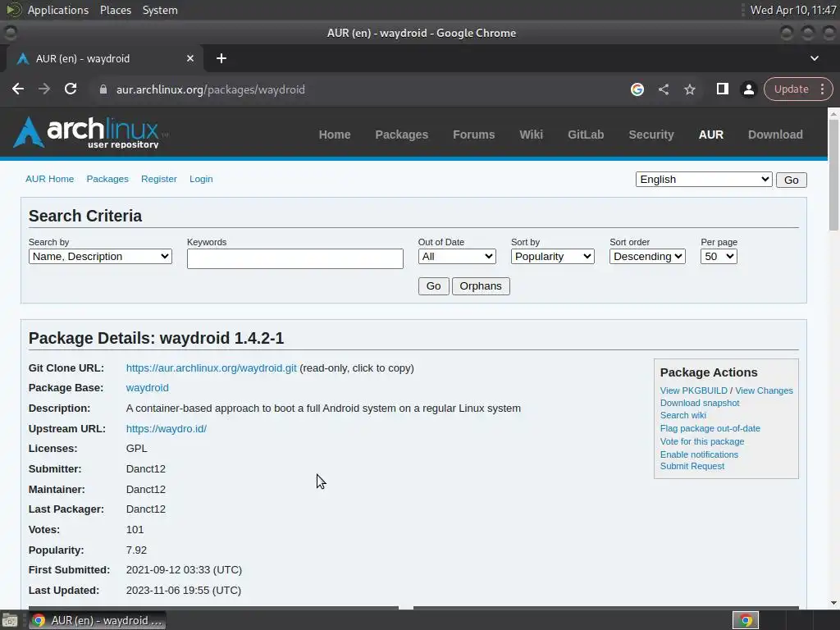Open the GitLab nav link
This screenshot has width=840, height=630.
pyautogui.click(x=586, y=135)
